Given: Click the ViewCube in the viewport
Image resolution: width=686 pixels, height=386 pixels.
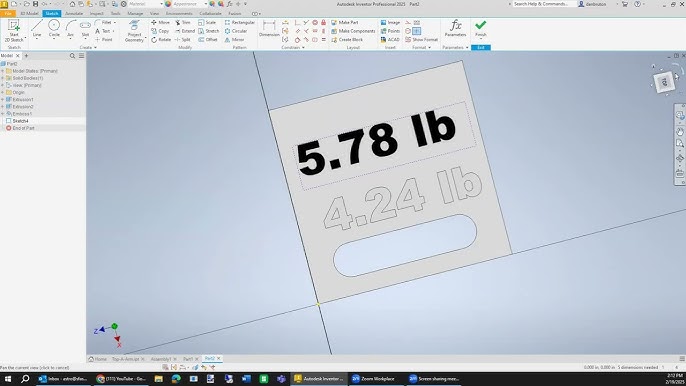Looking at the screenshot, I should point(664,82).
